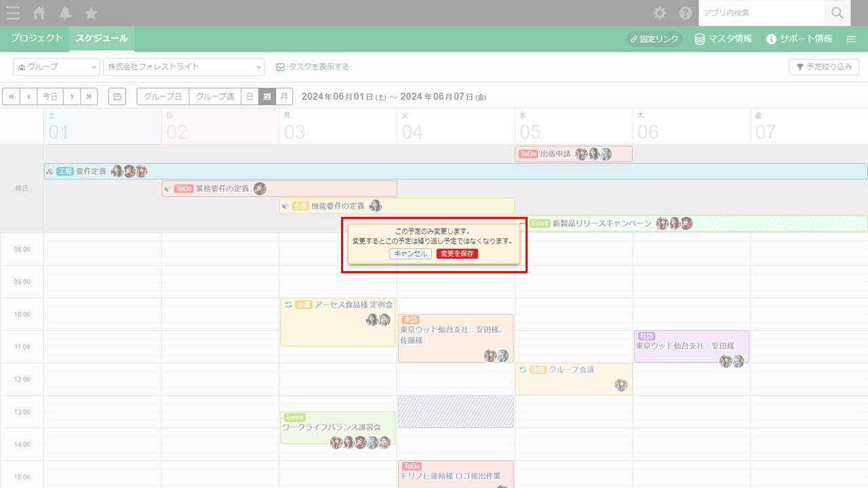Open Thursday 東京ウッド仙台支社 往訪 event
Image resolution: width=868 pixels, height=488 pixels.
pos(692,346)
